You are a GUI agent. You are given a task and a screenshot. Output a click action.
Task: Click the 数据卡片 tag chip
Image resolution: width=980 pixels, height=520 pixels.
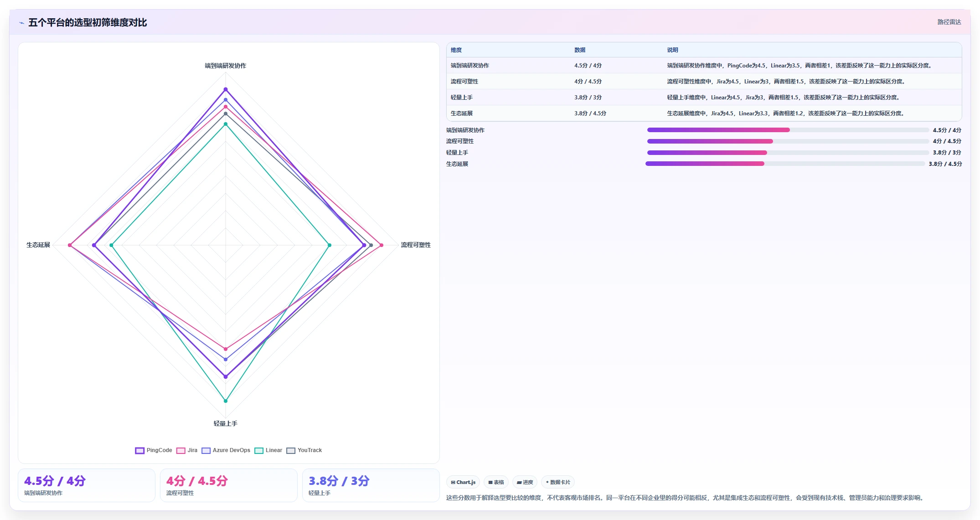[x=558, y=482]
